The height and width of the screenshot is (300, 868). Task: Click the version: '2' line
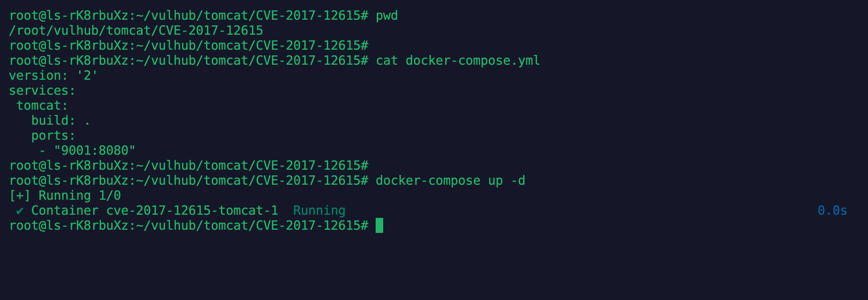tap(53, 75)
